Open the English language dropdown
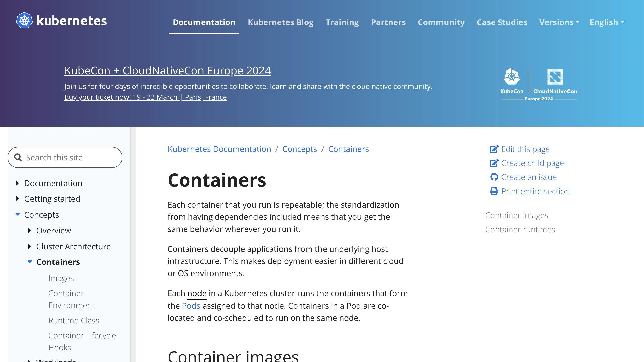 (607, 22)
